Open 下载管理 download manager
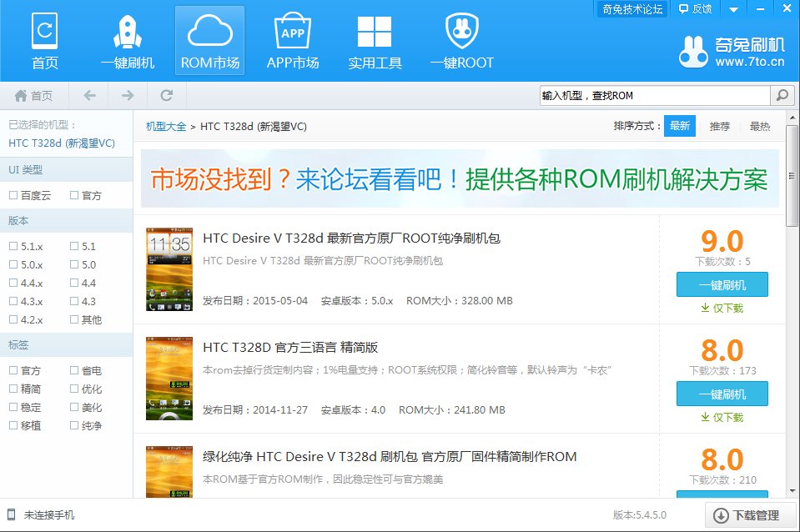Screen dimensions: 800x532 (x=747, y=515)
